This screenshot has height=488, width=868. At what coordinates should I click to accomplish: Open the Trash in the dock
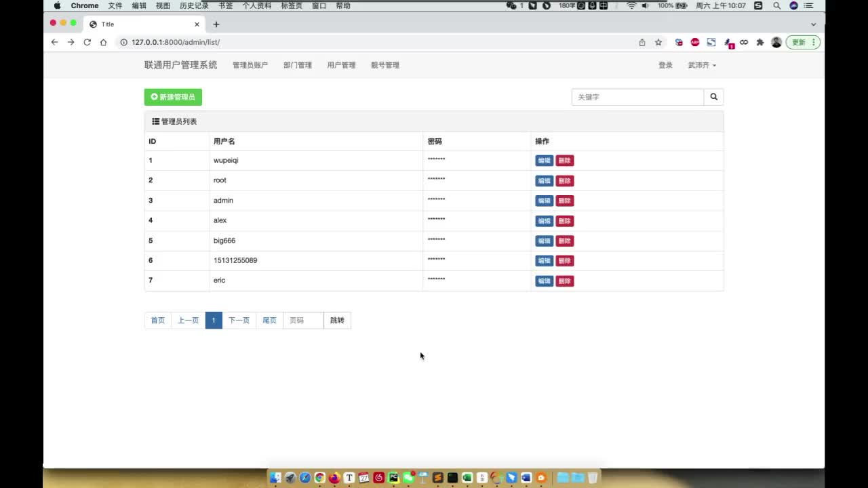coord(593,478)
